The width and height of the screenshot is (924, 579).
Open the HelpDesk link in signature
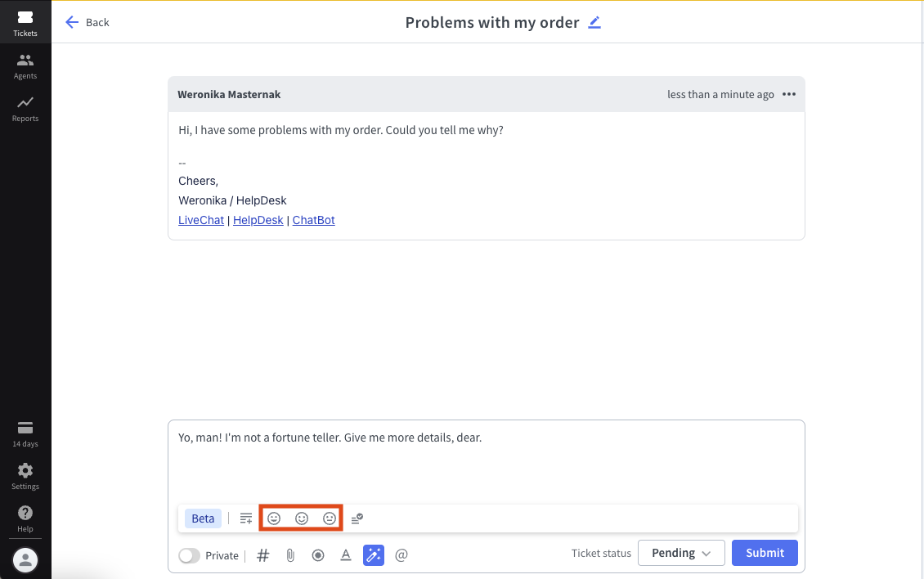point(258,220)
